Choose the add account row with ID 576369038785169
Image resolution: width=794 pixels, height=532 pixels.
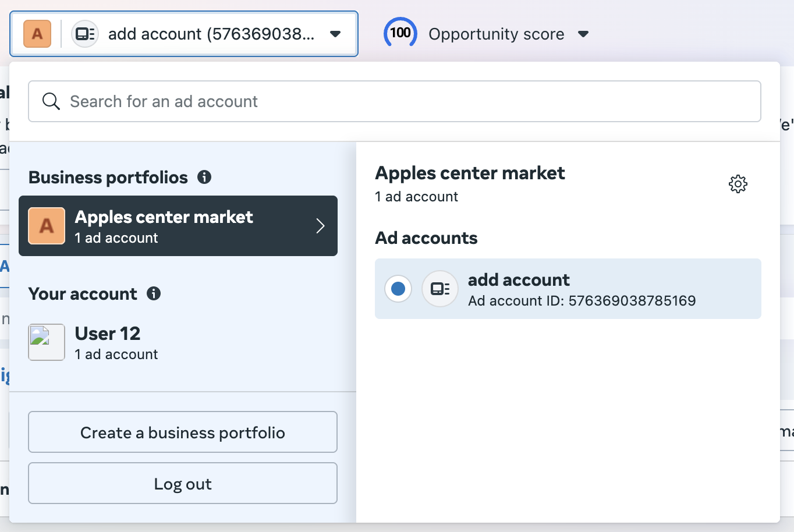click(582, 289)
